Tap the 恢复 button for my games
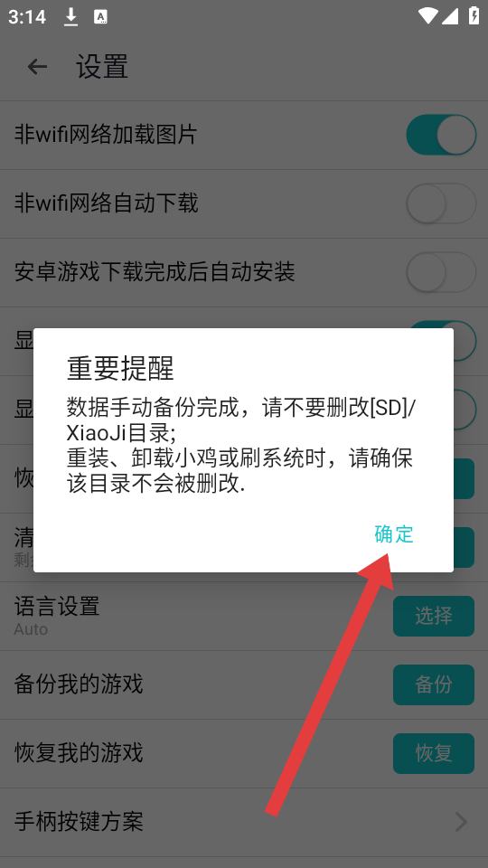This screenshot has width=488, height=868. click(x=433, y=753)
